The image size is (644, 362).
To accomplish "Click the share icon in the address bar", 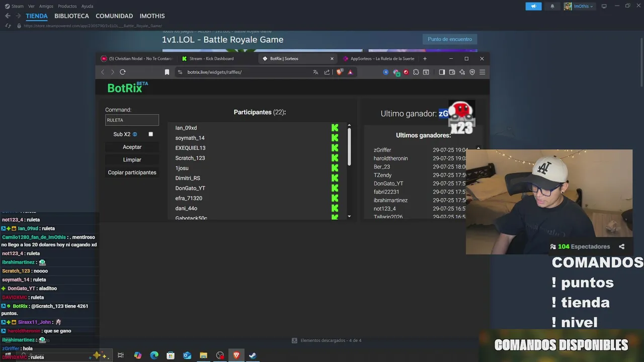I will 327,72.
